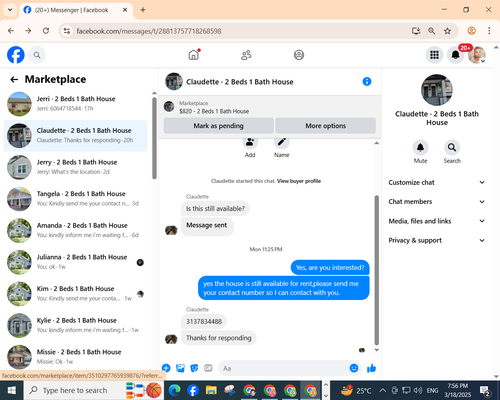The height and width of the screenshot is (400, 500).
Task: Open Jerry - 2 Beds 1 Bath House chat
Action: point(75,167)
